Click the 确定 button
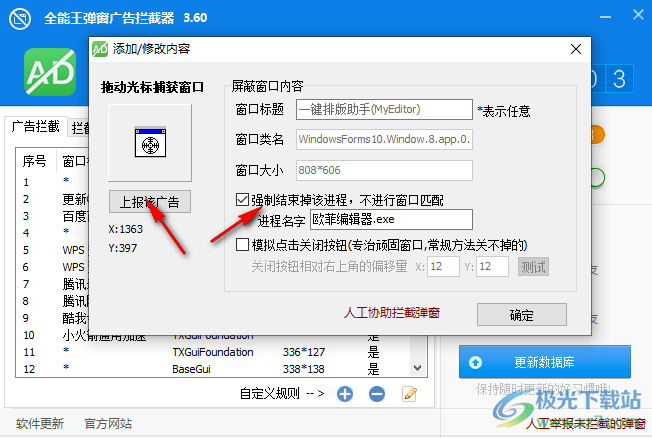 (521, 315)
